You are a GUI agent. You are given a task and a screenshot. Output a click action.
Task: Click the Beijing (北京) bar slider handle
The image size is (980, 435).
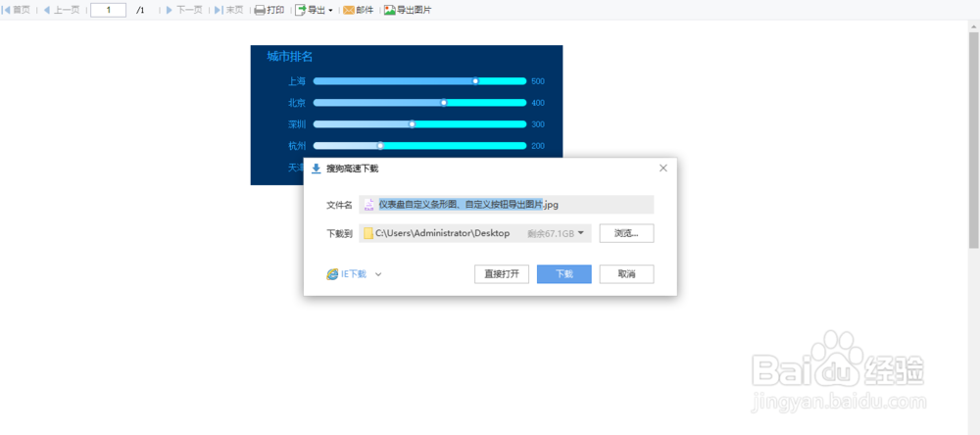(444, 103)
